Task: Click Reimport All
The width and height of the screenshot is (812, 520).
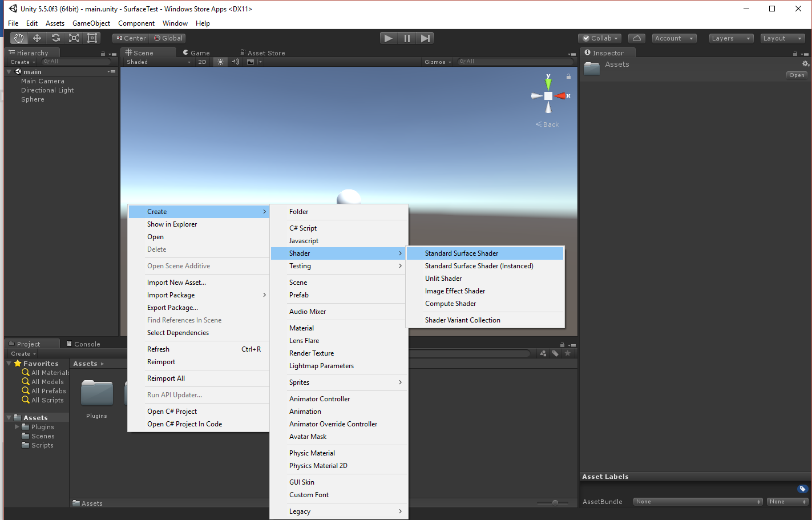Action: pyautogui.click(x=199, y=378)
